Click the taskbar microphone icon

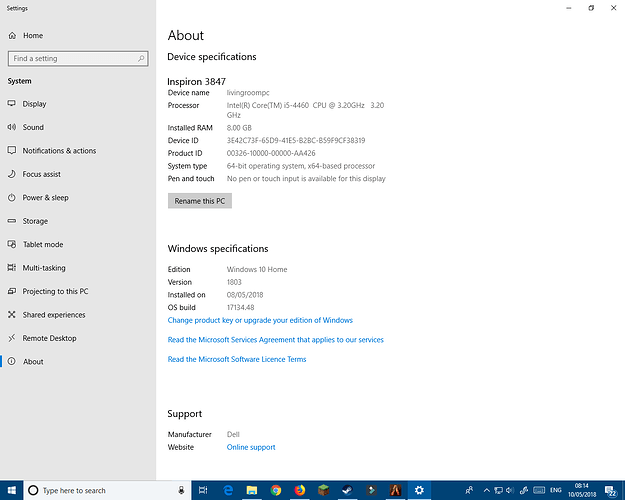pos(181,490)
